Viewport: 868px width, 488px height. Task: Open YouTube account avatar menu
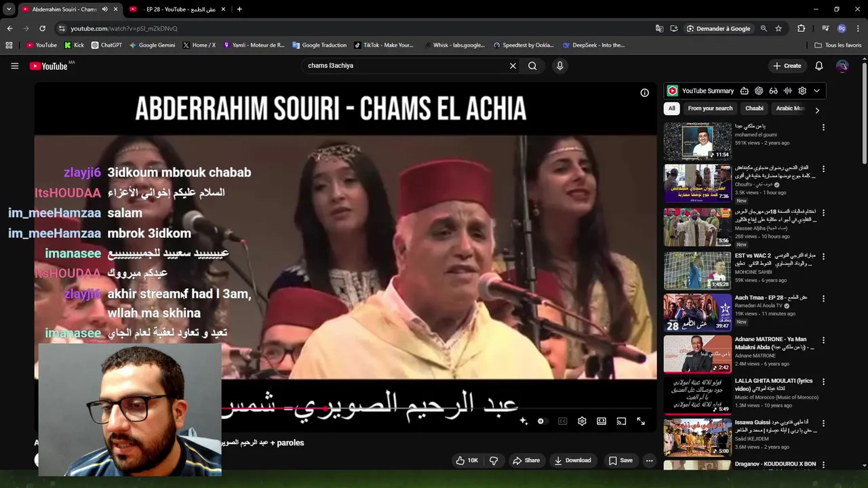click(842, 66)
